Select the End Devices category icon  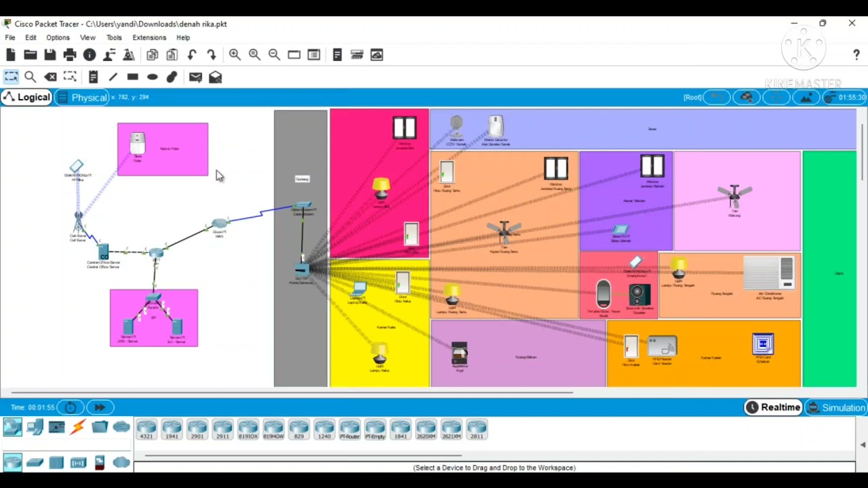(35, 427)
